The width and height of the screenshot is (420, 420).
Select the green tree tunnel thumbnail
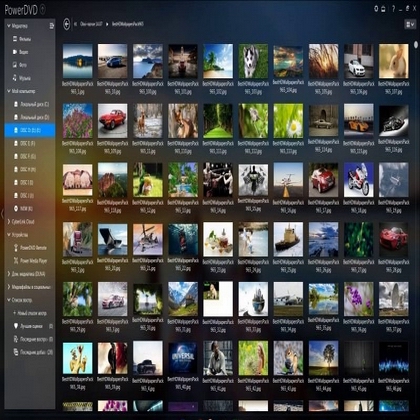[x=218, y=121]
